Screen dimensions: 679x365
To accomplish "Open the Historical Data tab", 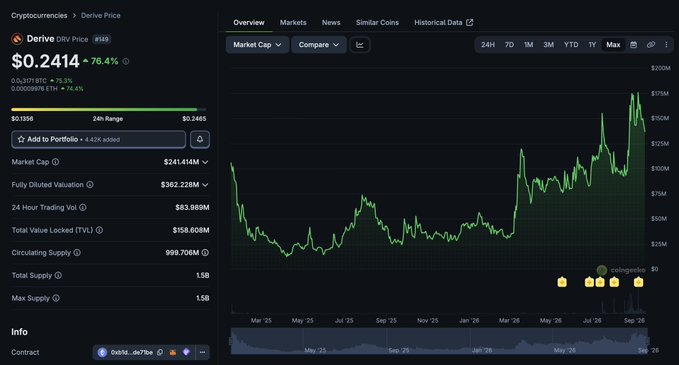I will [438, 23].
